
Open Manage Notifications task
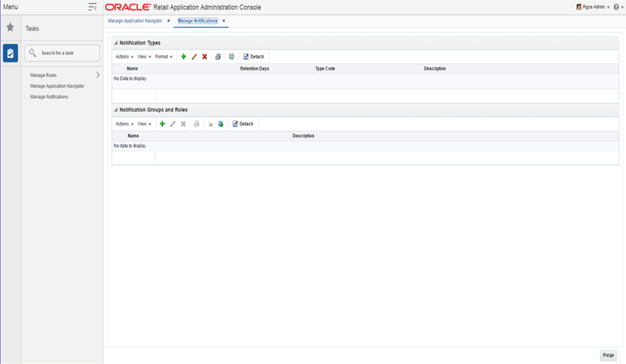(x=49, y=97)
